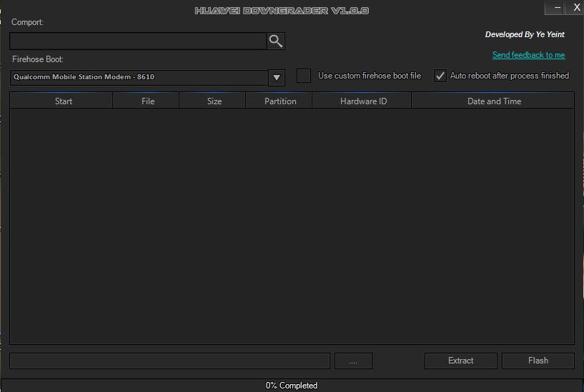The height and width of the screenshot is (392, 584).
Task: Sort by the Start column header
Action: 61,101
